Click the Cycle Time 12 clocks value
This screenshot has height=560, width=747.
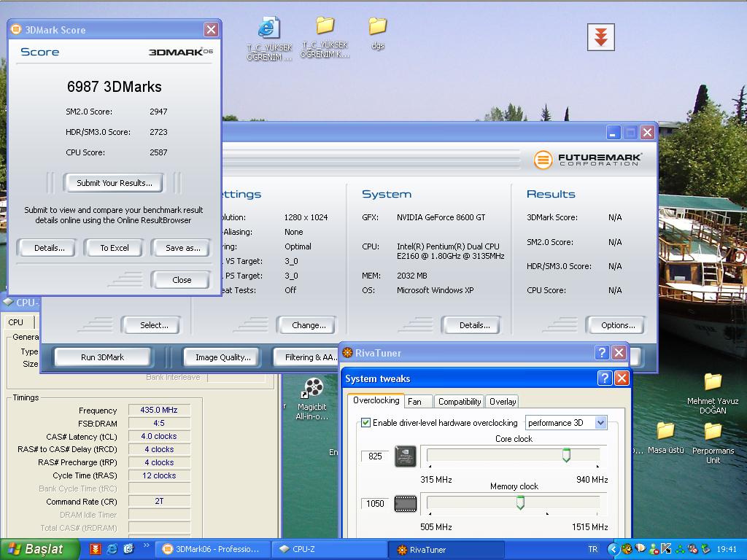pyautogui.click(x=159, y=475)
